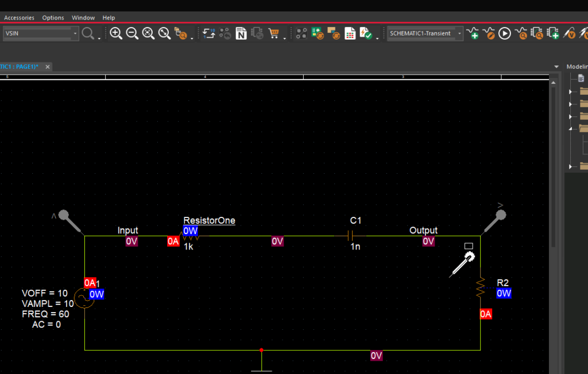Select the VOFF = 10 property
Image resolution: width=588 pixels, height=374 pixels.
coord(45,293)
